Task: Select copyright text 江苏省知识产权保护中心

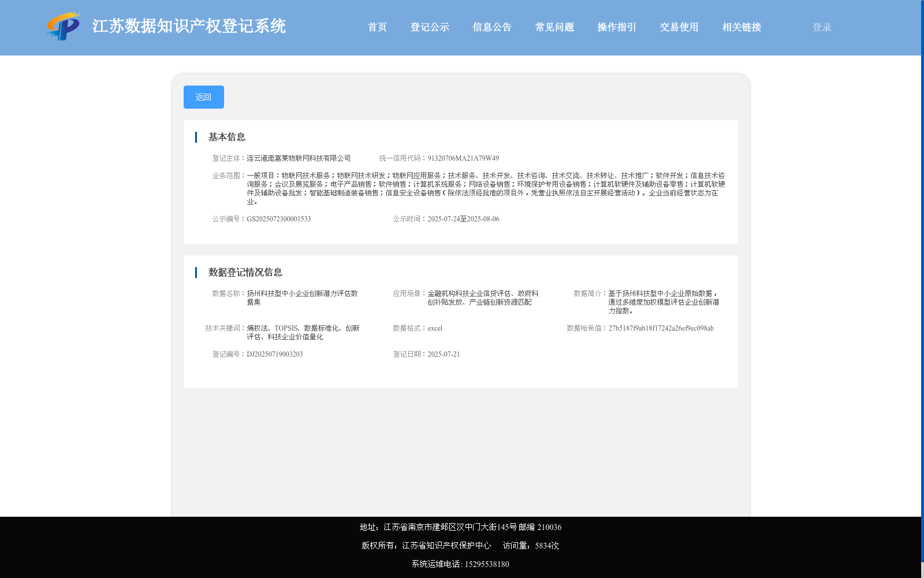Action: point(446,546)
